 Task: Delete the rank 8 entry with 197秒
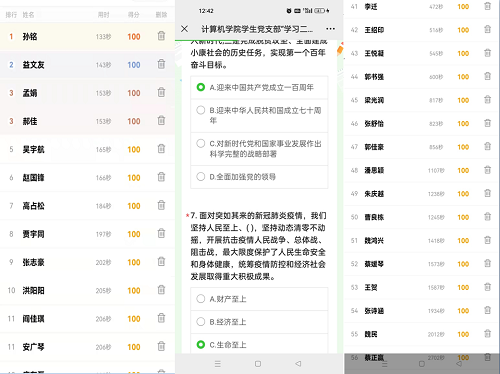click(161, 233)
